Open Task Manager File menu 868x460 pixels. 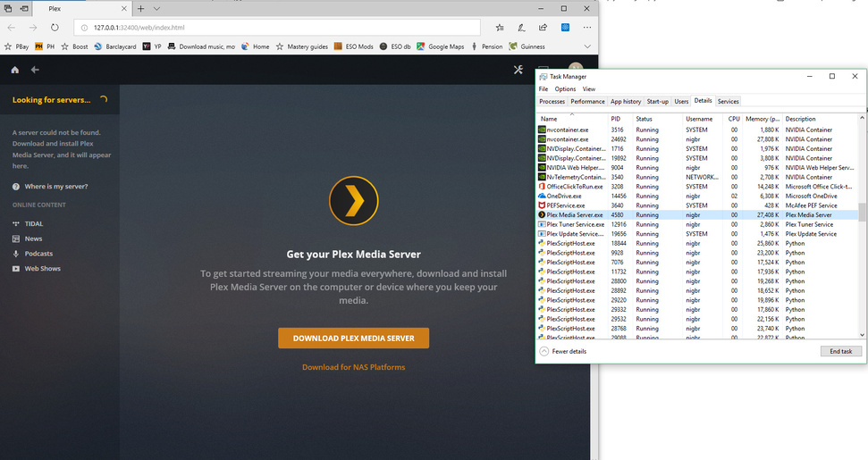tap(544, 89)
